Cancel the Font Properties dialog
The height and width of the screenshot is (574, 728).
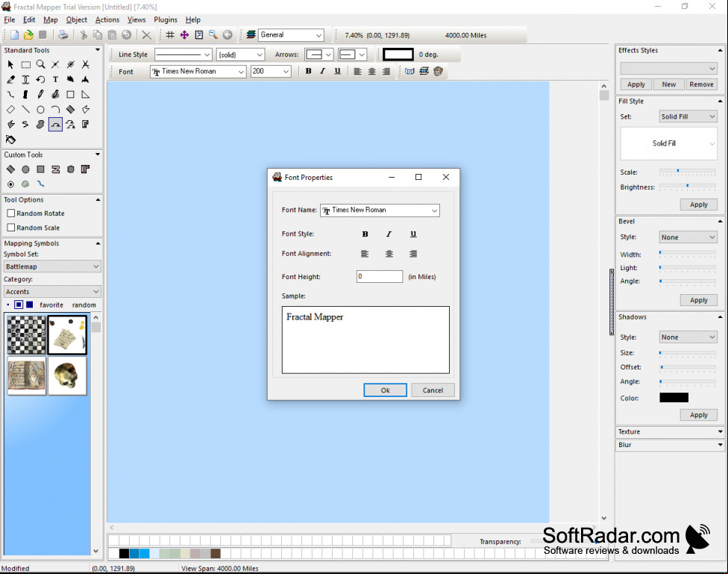[x=433, y=390]
